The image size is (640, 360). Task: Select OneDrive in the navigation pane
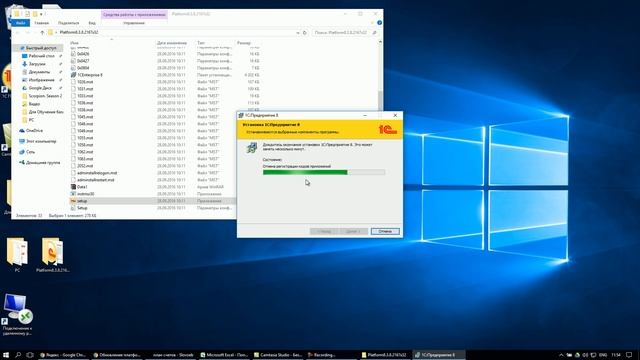(34, 131)
